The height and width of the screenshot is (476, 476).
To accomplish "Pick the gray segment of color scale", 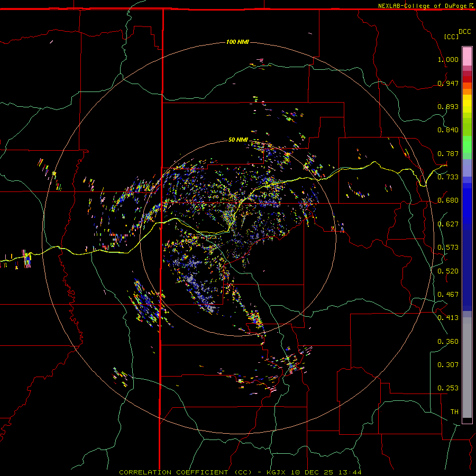I will point(467,368).
